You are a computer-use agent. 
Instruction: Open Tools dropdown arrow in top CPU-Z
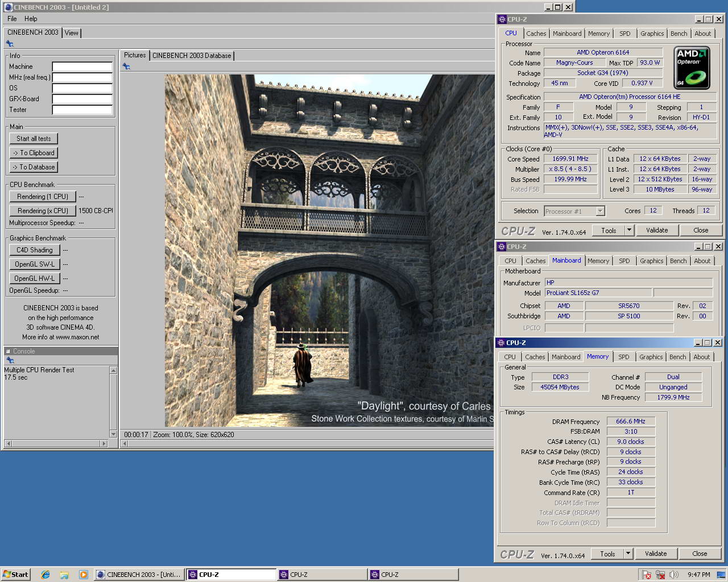click(x=629, y=230)
